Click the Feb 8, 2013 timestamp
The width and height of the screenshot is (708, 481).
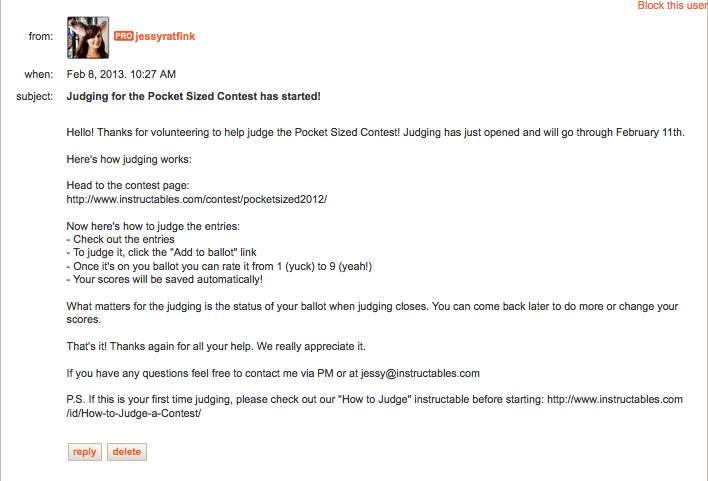121,74
